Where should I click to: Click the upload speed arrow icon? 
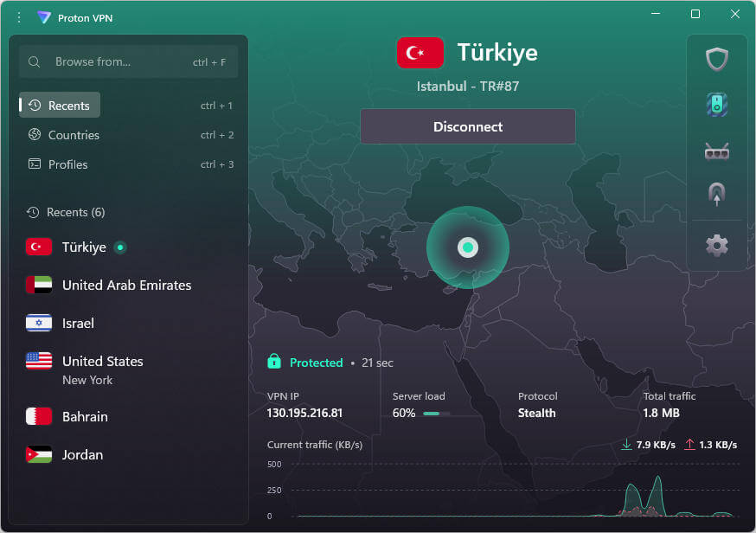coord(689,444)
